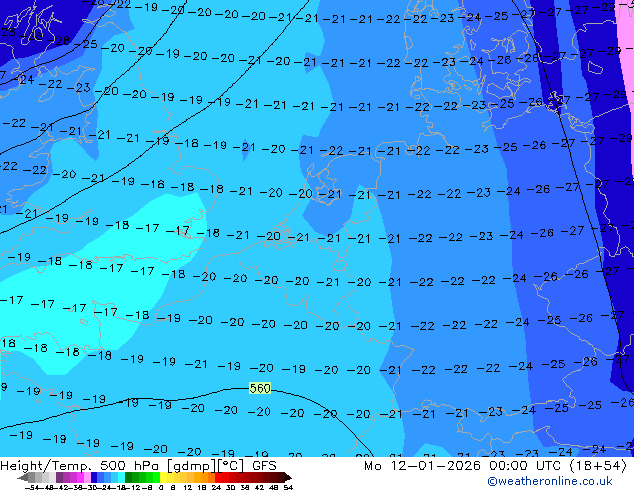Pick the dark navy blue swatch in legend

pos(94,477)
